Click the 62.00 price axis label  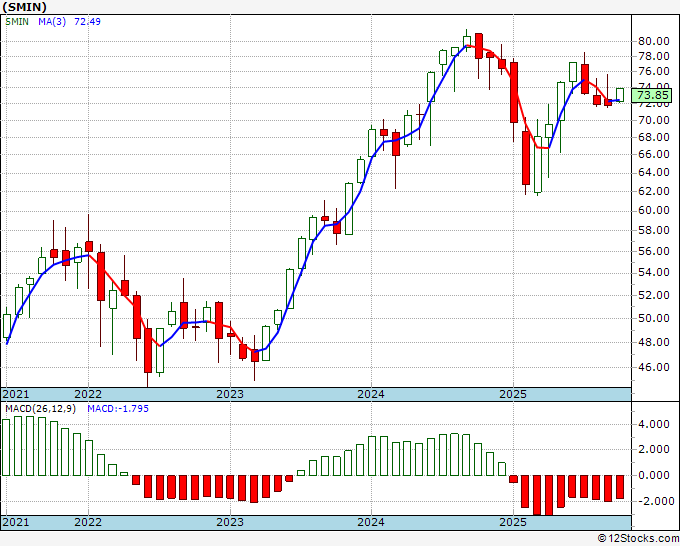[x=654, y=191]
